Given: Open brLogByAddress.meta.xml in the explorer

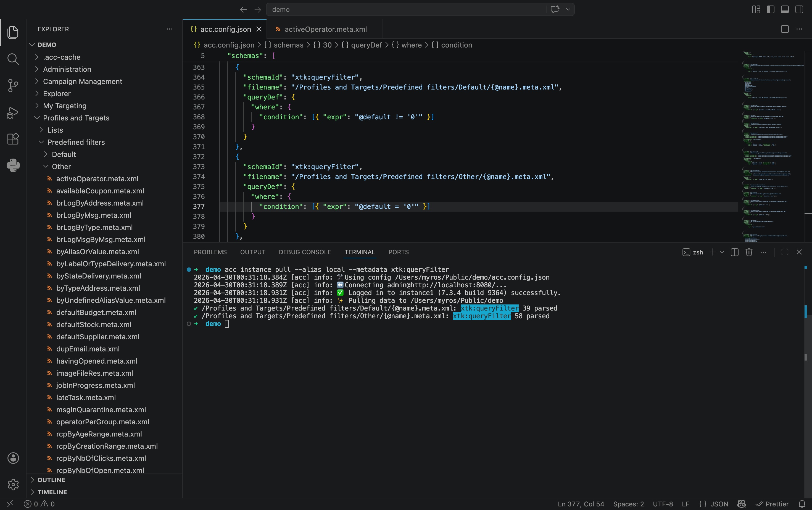Looking at the screenshot, I should (x=100, y=203).
